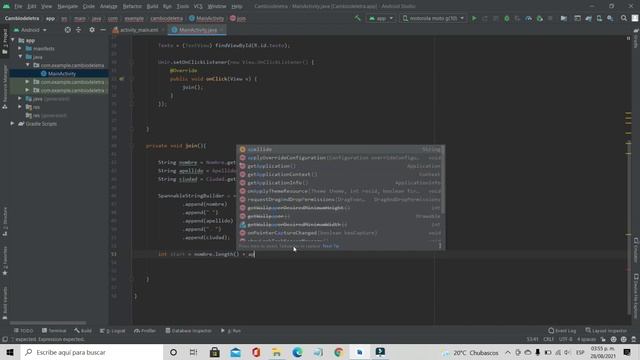The image size is (640, 360).
Task: Open the Refactor menu
Action: [x=132, y=7]
